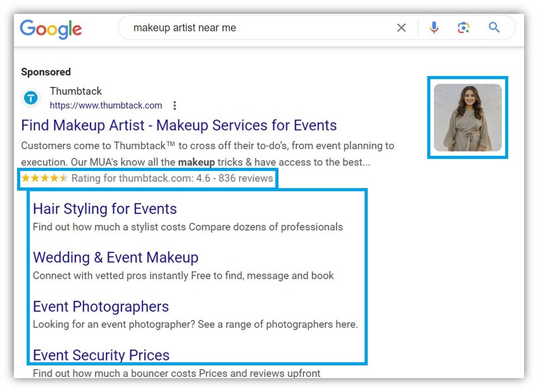Click the 'Sponsored' label
538x392 pixels.
pos(46,72)
